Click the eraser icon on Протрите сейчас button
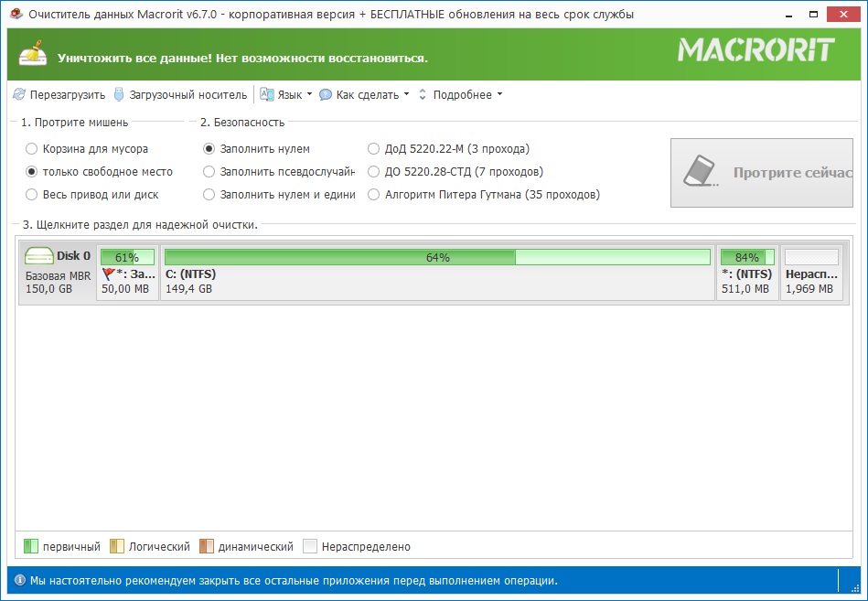This screenshot has height=601, width=868. pos(699,172)
